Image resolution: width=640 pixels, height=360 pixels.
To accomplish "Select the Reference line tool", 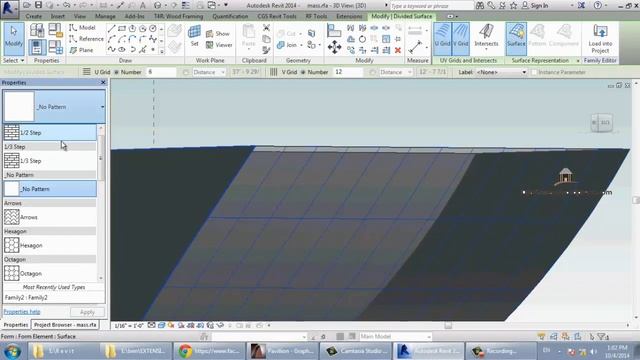I will click(x=86, y=39).
